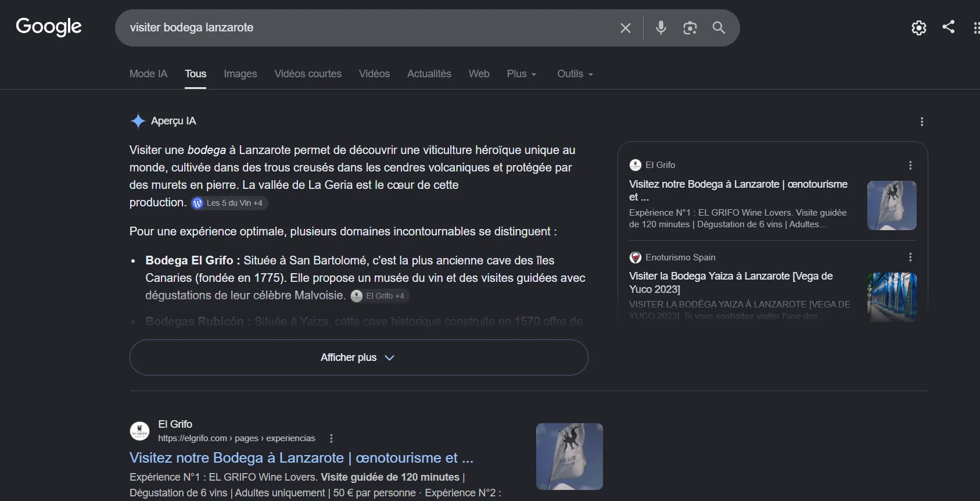The width and height of the screenshot is (980, 501).
Task: Open Google apps grid icon
Action: click(977, 27)
